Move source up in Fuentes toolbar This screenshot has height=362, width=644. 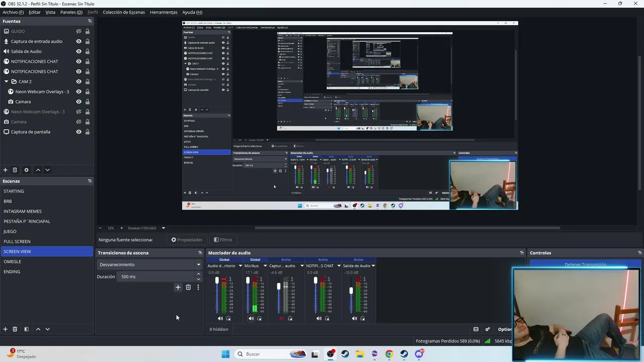pyautogui.click(x=38, y=170)
